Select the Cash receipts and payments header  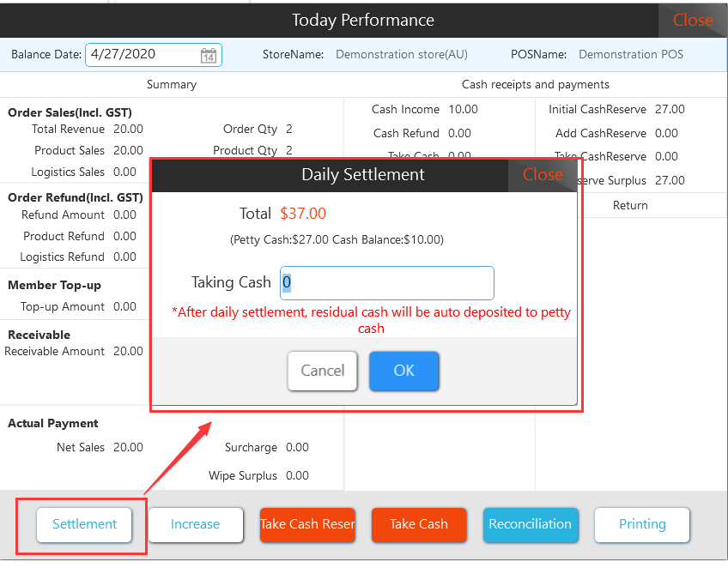(x=535, y=84)
